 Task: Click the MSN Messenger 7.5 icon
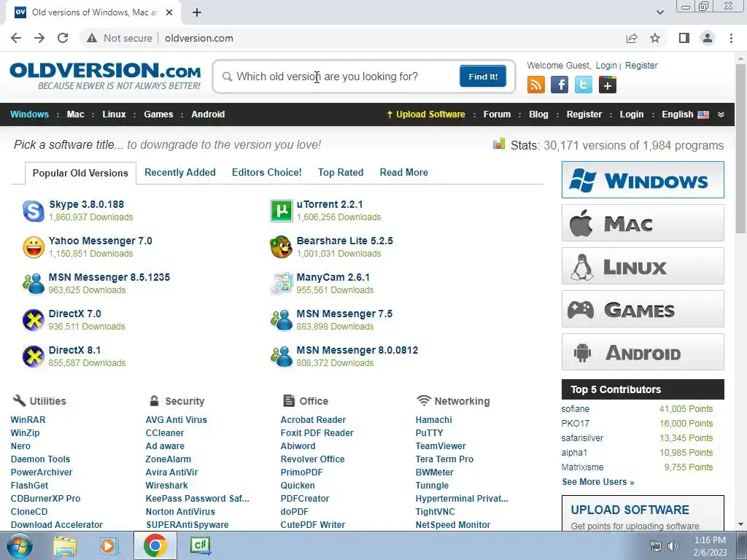pyautogui.click(x=281, y=320)
